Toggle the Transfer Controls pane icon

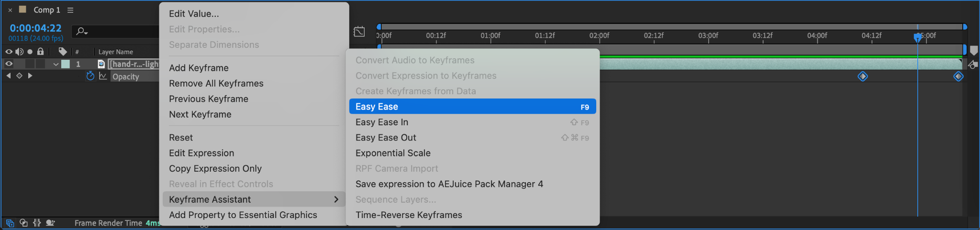[23, 223]
